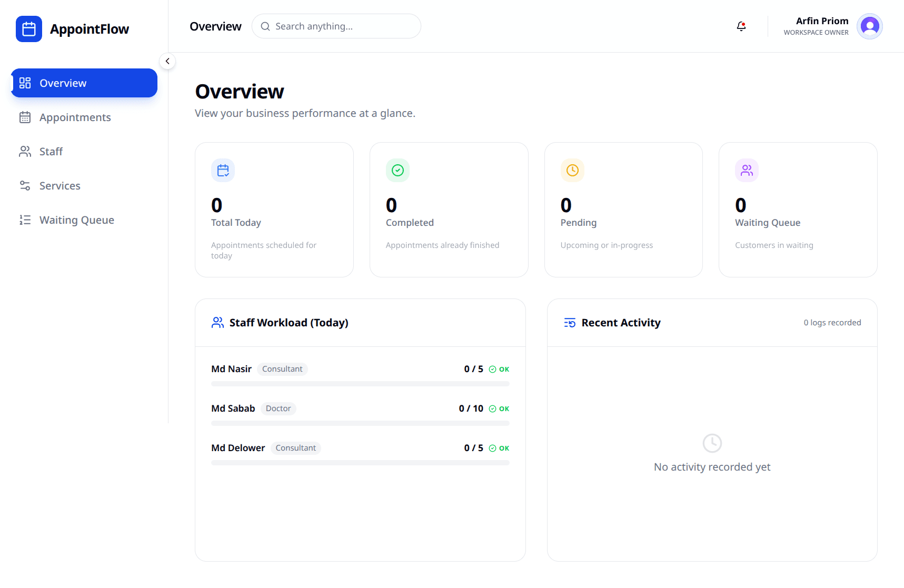Open the Waiting Queue section
This screenshot has height=588, width=904.
click(x=76, y=220)
